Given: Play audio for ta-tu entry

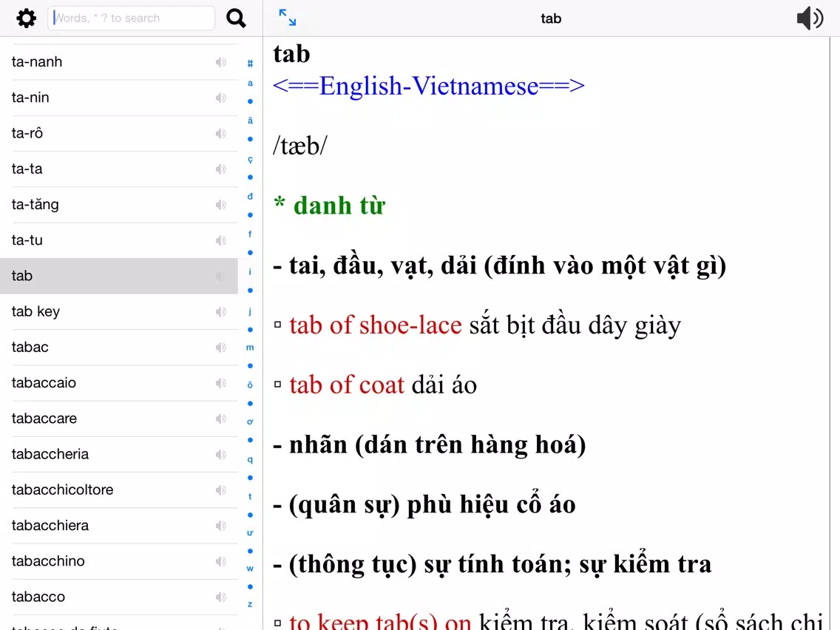Looking at the screenshot, I should coord(220,240).
